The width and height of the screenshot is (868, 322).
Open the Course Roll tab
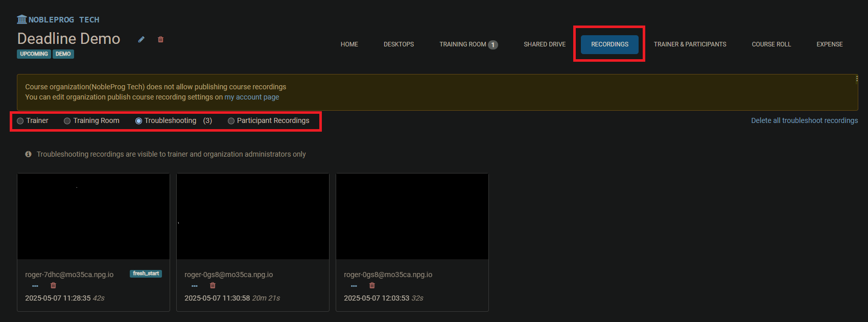click(771, 44)
